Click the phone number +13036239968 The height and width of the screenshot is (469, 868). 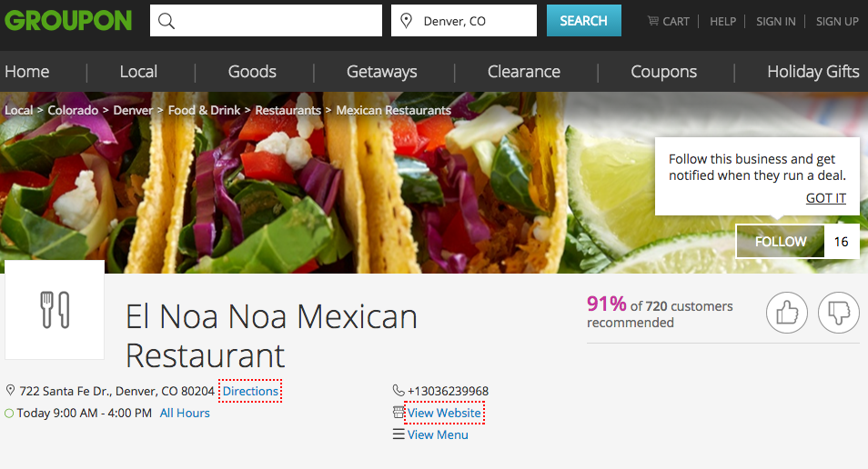pos(449,391)
